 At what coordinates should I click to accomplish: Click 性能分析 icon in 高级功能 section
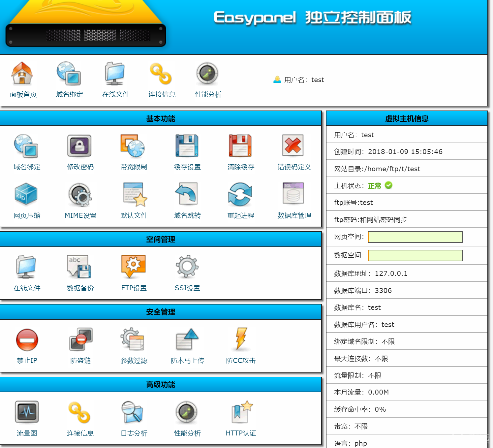(x=187, y=412)
